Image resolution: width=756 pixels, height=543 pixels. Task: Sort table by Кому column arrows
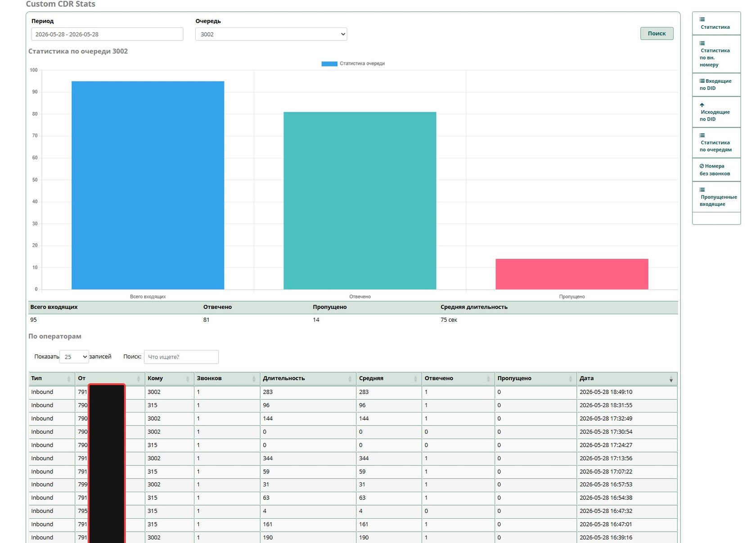[x=188, y=379]
